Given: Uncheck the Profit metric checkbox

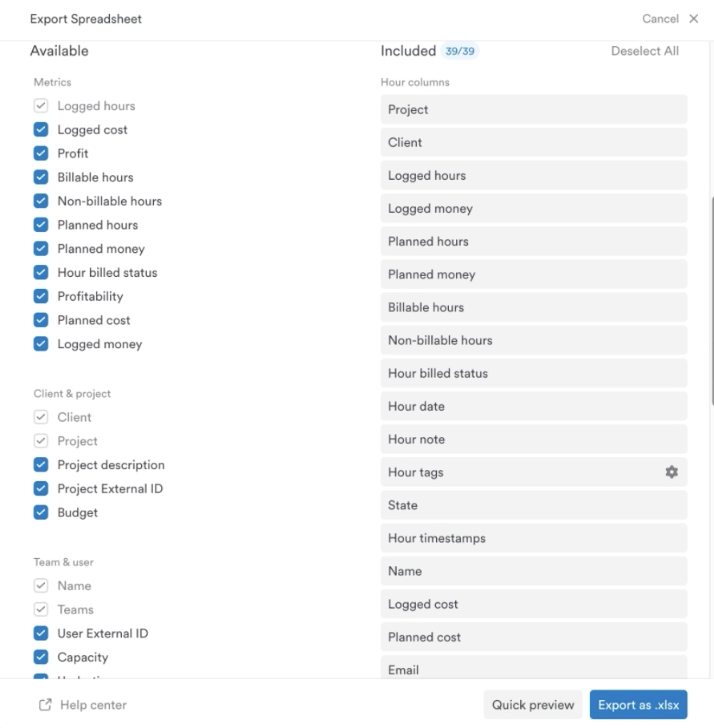Looking at the screenshot, I should coord(41,153).
